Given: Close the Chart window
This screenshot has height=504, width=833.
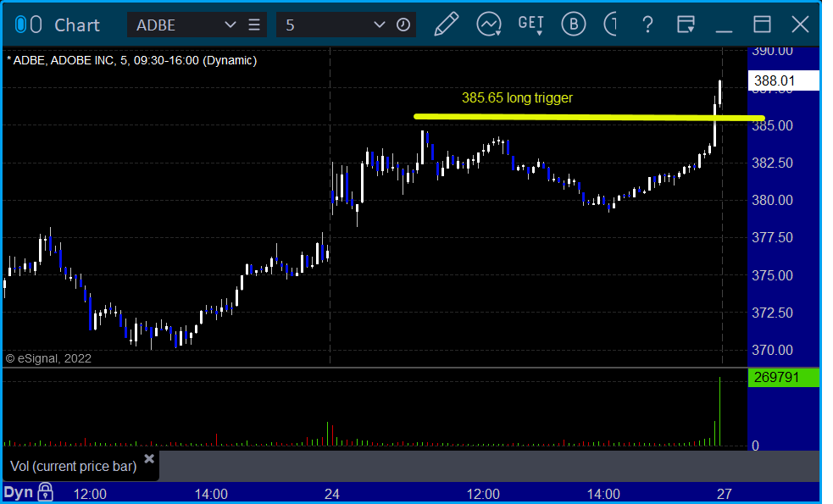Looking at the screenshot, I should click(x=800, y=25).
